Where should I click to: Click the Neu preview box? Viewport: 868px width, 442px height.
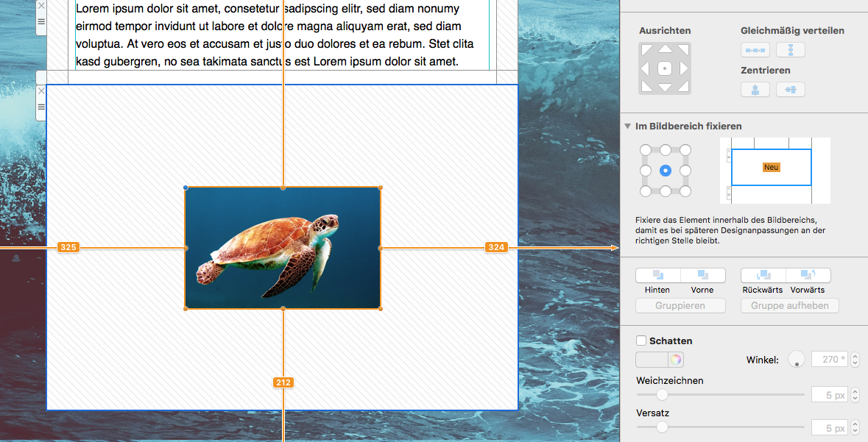pos(771,167)
